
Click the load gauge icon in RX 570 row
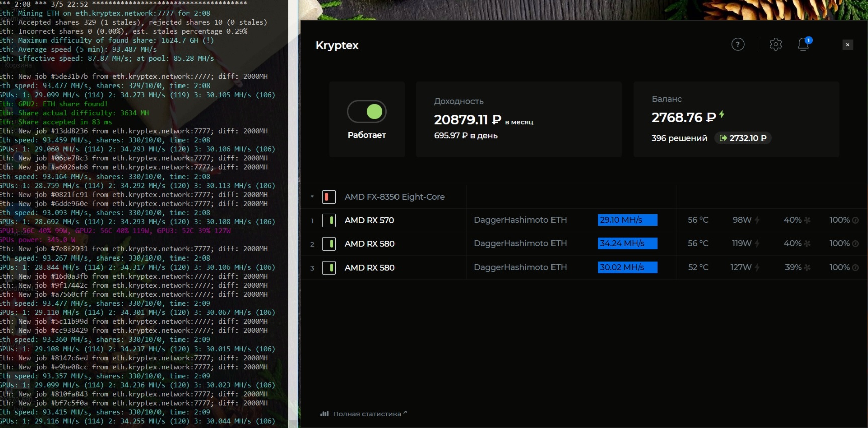(x=855, y=220)
